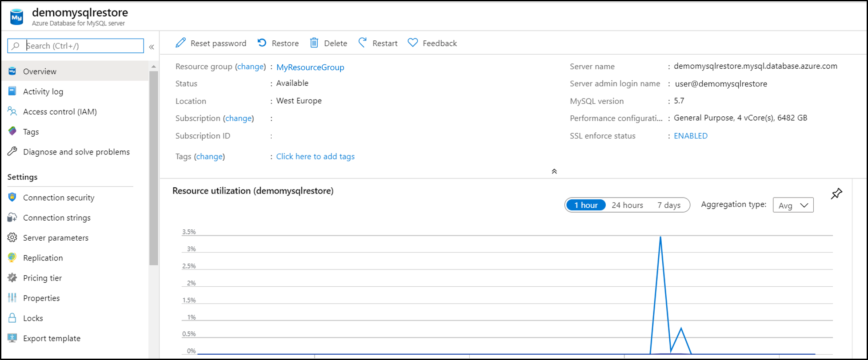The width and height of the screenshot is (868, 360).
Task: Click the West Europe location value
Action: click(299, 101)
